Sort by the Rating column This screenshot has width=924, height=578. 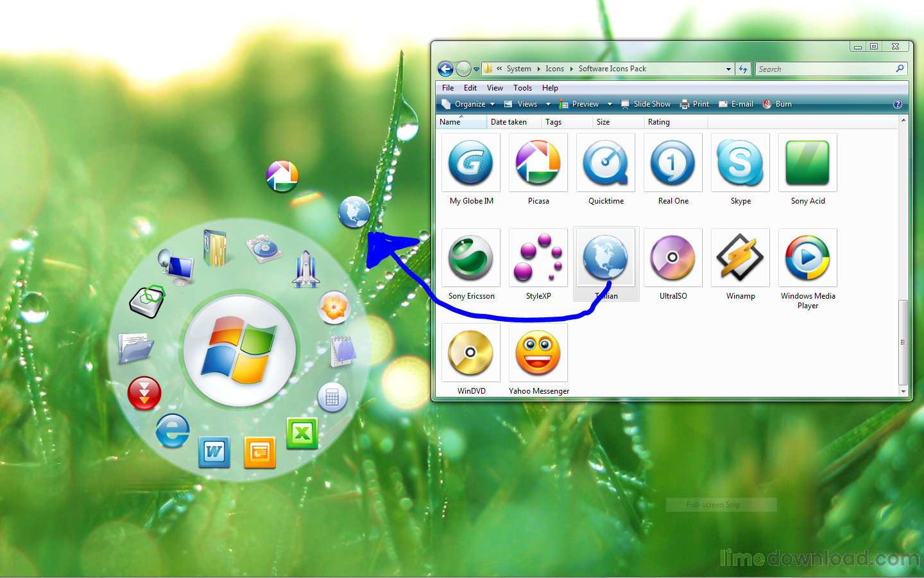(x=677, y=122)
